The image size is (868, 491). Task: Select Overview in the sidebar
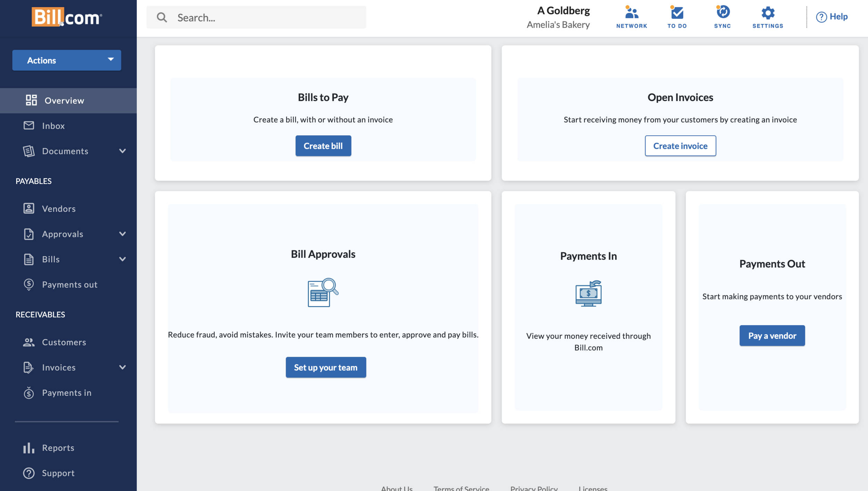pos(68,100)
